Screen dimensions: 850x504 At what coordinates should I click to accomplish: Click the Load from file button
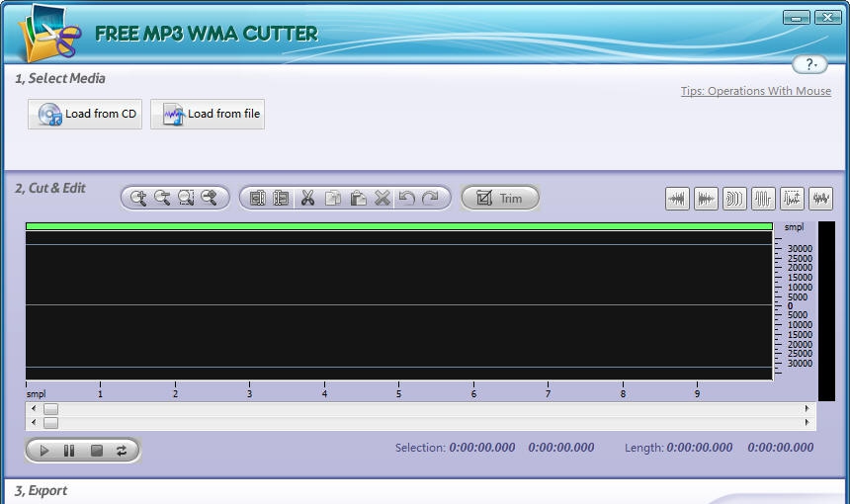[208, 114]
